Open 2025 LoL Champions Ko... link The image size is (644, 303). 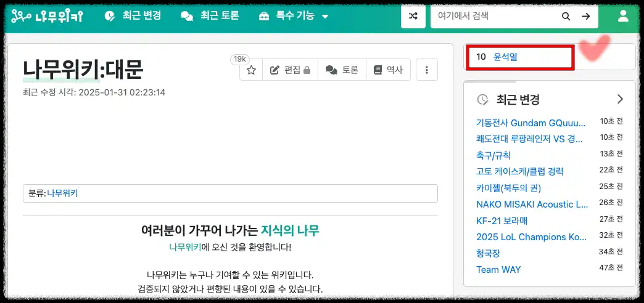532,237
